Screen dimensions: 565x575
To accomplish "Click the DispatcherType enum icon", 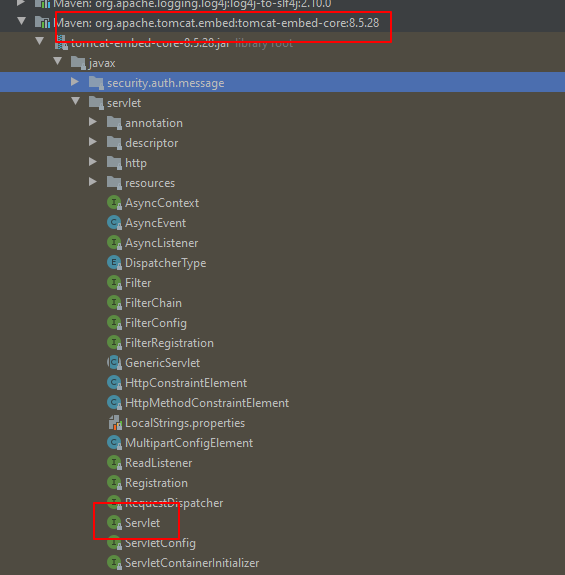I will pyautogui.click(x=114, y=263).
